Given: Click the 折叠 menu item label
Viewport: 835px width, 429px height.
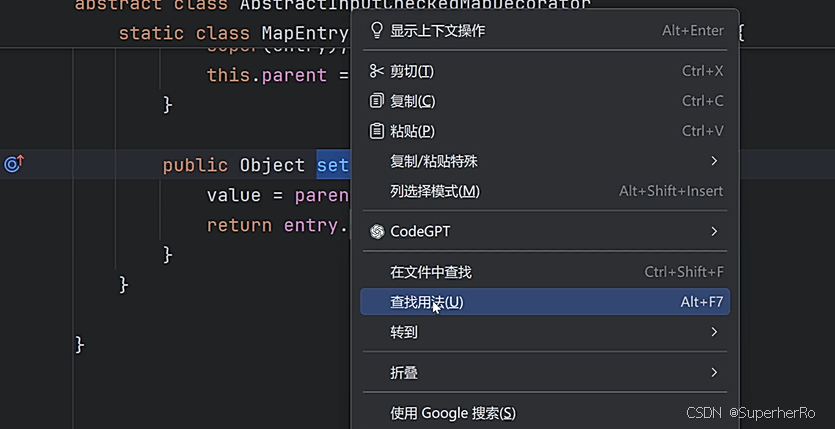Looking at the screenshot, I should (404, 373).
